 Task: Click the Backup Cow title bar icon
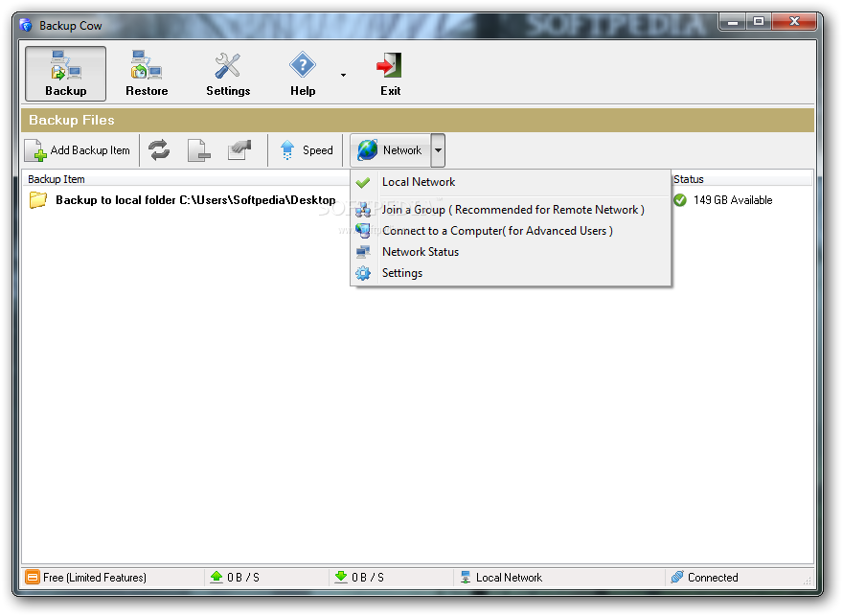coord(26,25)
